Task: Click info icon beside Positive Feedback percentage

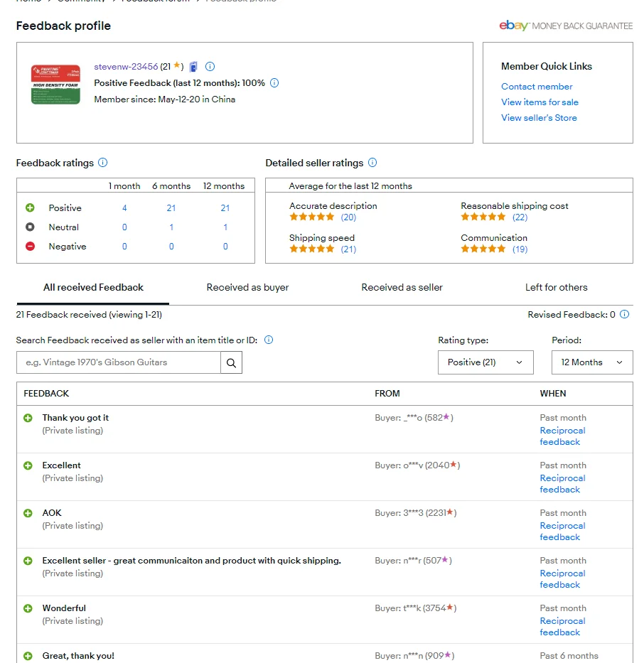Action: (274, 83)
